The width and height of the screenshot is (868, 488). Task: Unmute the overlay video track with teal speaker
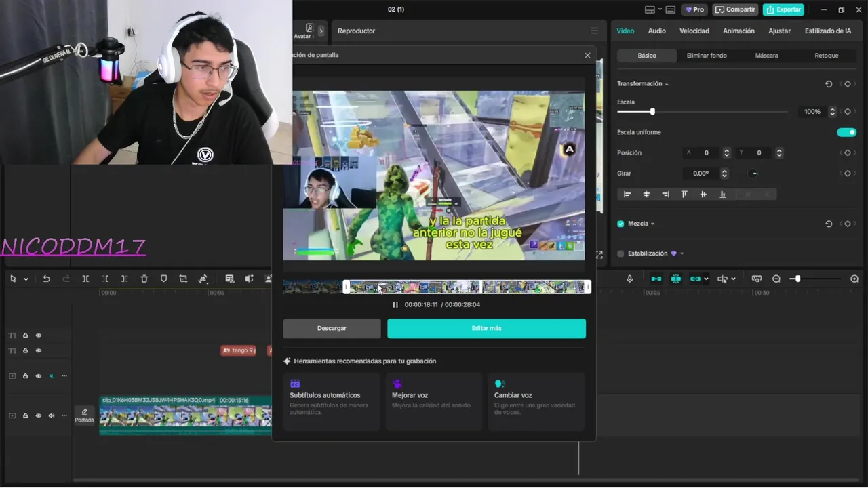pyautogui.click(x=52, y=376)
